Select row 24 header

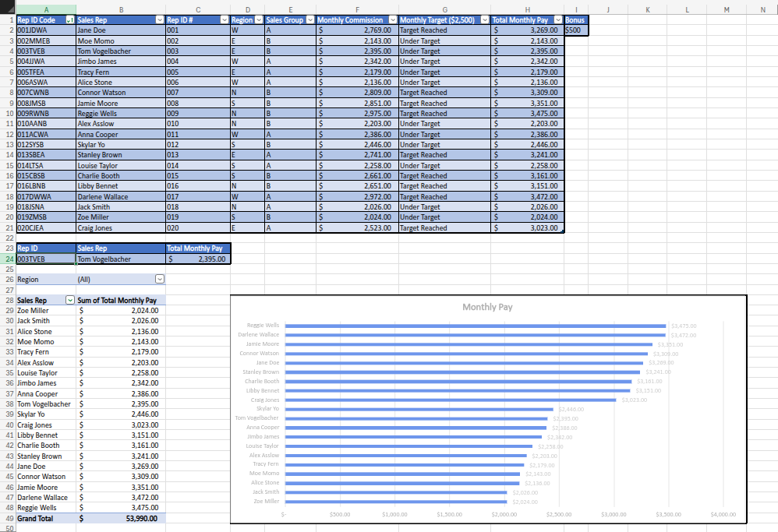[x=8, y=259]
